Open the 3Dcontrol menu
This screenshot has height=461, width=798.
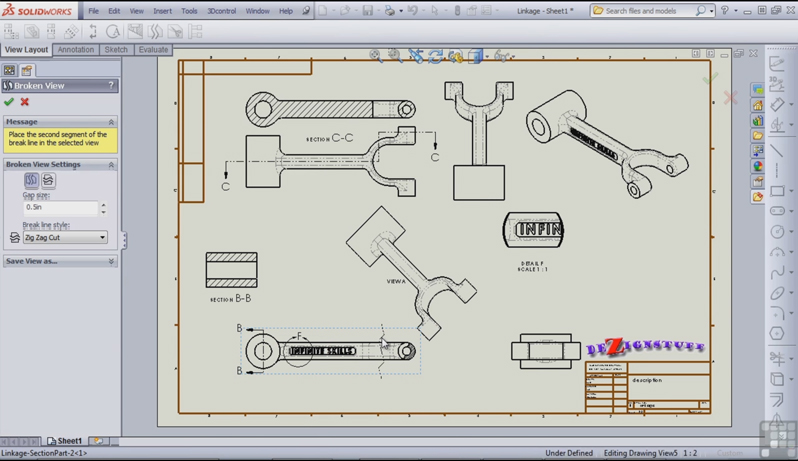click(x=221, y=11)
